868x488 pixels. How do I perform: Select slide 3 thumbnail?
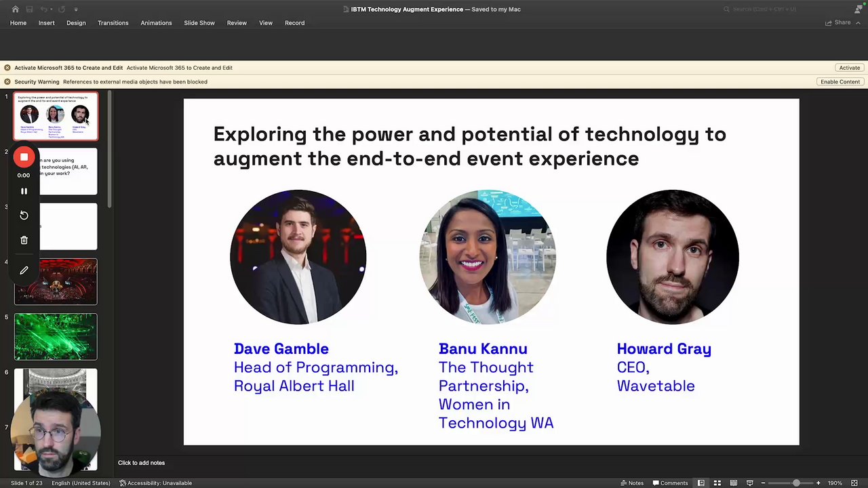click(68, 226)
